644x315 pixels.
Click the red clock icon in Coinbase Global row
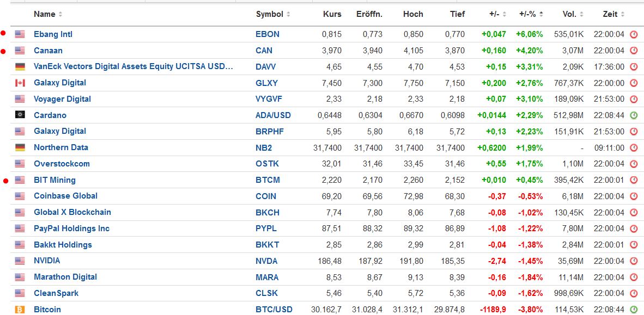coord(634,196)
